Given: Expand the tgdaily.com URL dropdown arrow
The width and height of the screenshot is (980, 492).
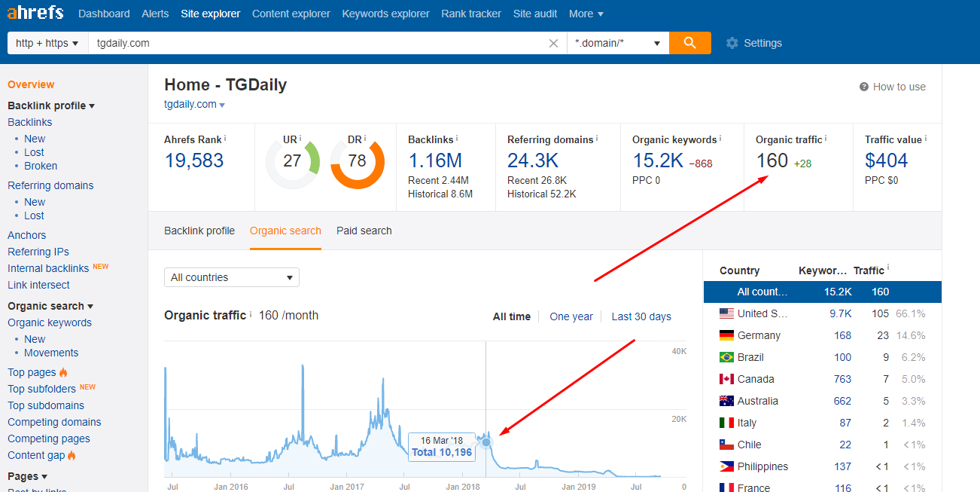Looking at the screenshot, I should click(x=222, y=105).
